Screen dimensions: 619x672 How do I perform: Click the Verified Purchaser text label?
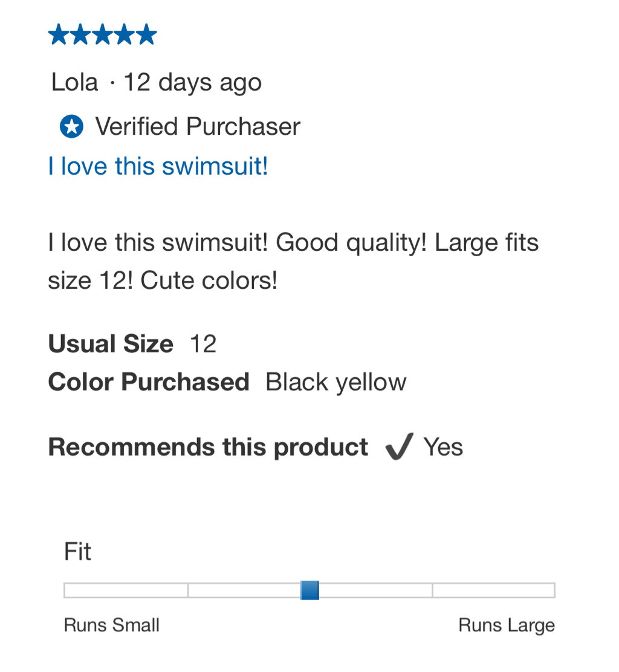[x=198, y=127]
